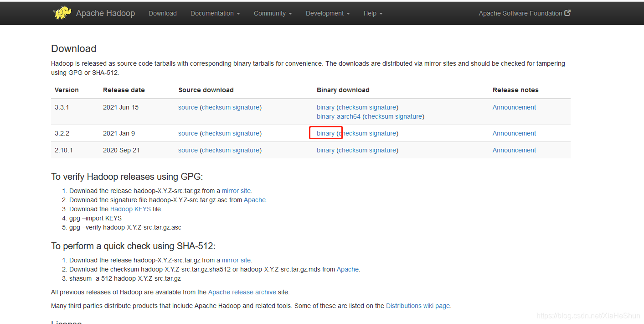644x324 pixels.
Task: Expand the Documentation dropdown menu
Action: click(x=215, y=13)
